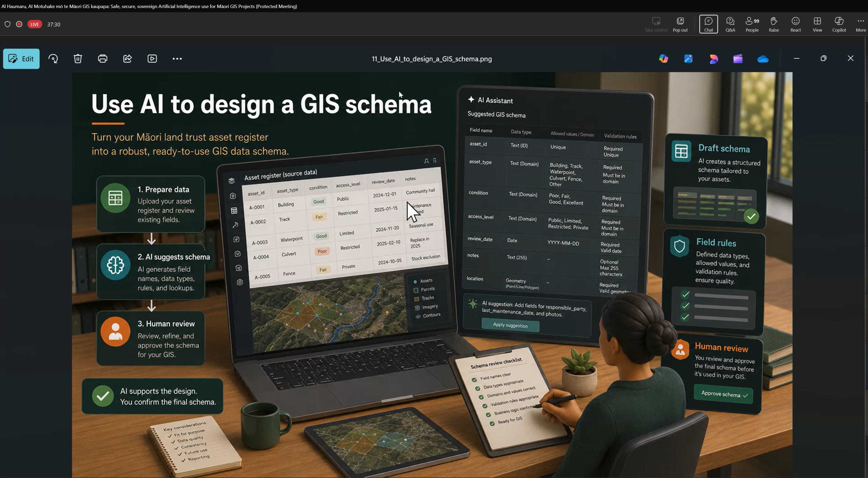Click the 1. Prepare data step card
Viewport: 868px width, 478px height.
[150, 204]
